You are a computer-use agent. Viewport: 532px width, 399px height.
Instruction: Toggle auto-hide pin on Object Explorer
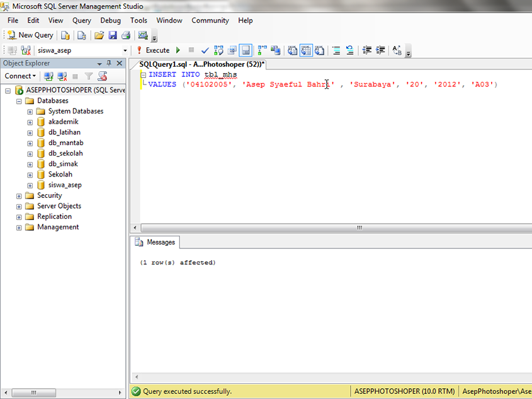pos(109,63)
